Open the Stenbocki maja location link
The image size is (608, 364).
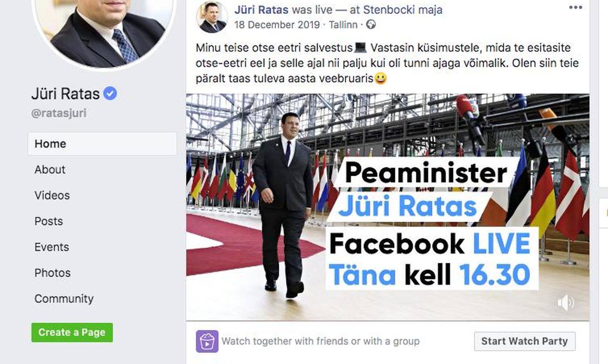pyautogui.click(x=403, y=9)
